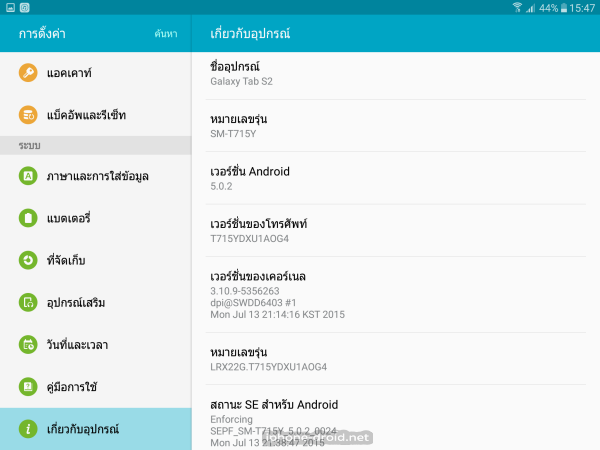Tap the ระบบ section header

[x=96, y=145]
